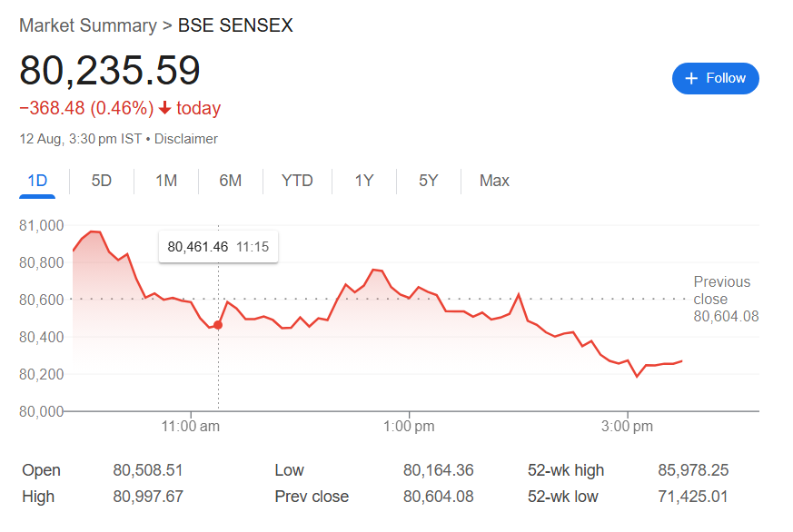The height and width of the screenshot is (532, 793).
Task: Click the plus icon in Follow button
Action: pyautogui.click(x=691, y=78)
